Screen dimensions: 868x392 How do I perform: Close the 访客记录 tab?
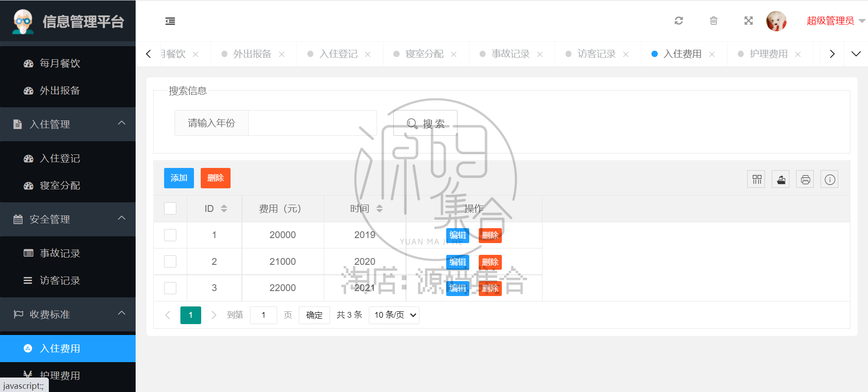click(626, 54)
